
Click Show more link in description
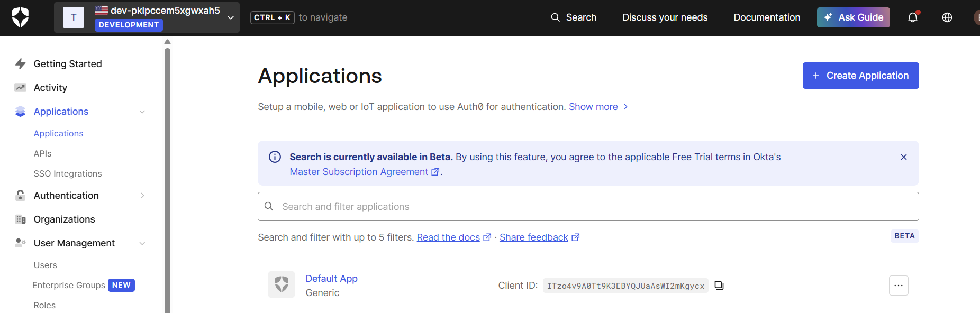[593, 107]
